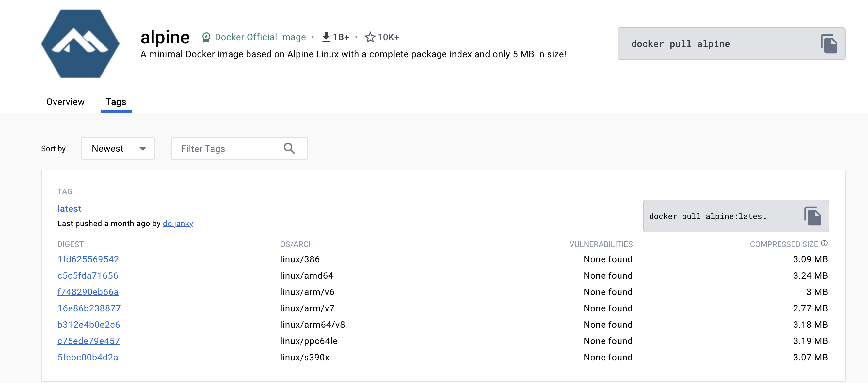The image size is (868, 383).
Task: Select the Tags tab
Action: [x=116, y=102]
